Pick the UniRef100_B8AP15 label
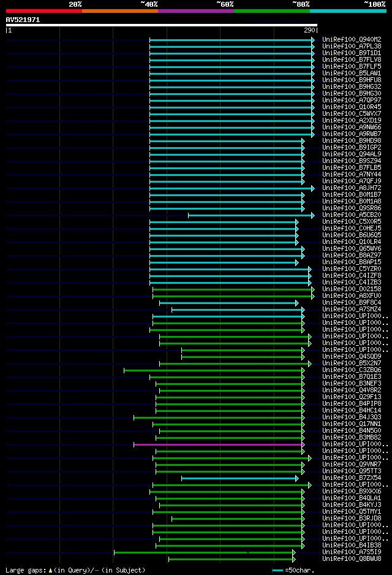Viewport: 392px width, 575px height. 352,262
